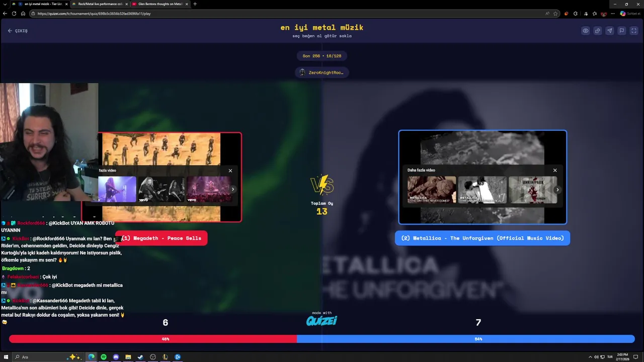Viewport: 644px width, 362px height.
Task: Click the dice randomize icon
Action: click(598, 31)
